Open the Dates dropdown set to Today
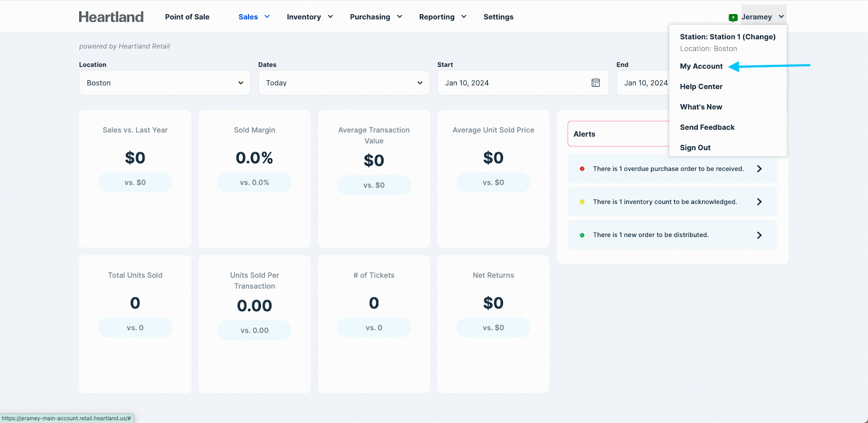Image resolution: width=868 pixels, height=423 pixels. 344,83
